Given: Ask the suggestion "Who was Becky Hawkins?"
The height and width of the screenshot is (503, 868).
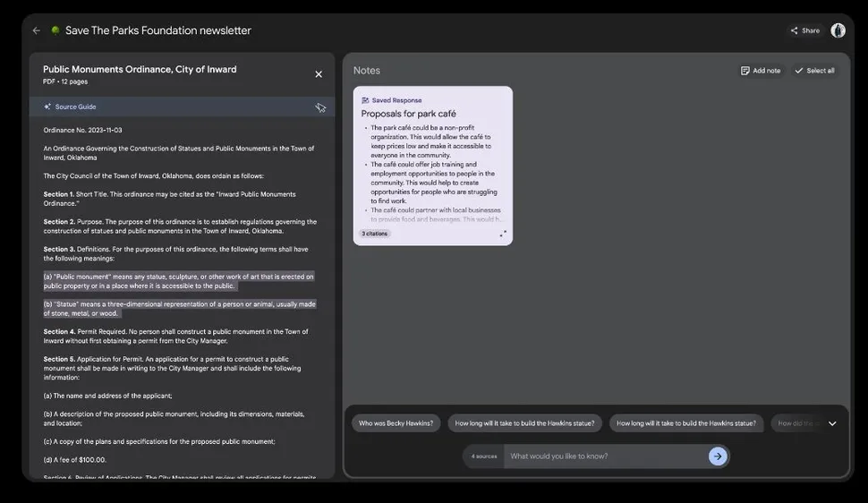Looking at the screenshot, I should coord(396,423).
